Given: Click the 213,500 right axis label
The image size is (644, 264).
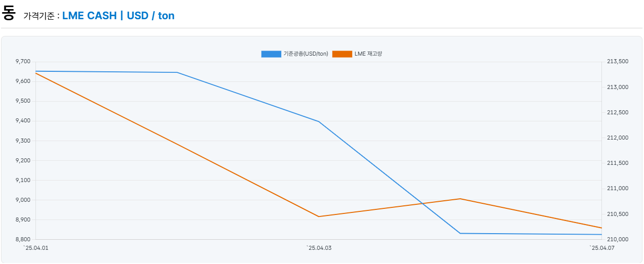Looking at the screenshot, I should 617,62.
